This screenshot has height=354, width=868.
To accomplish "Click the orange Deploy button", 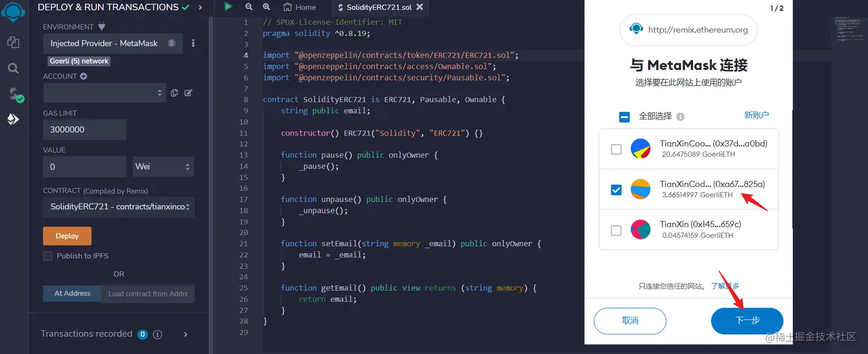I will click(x=67, y=236).
